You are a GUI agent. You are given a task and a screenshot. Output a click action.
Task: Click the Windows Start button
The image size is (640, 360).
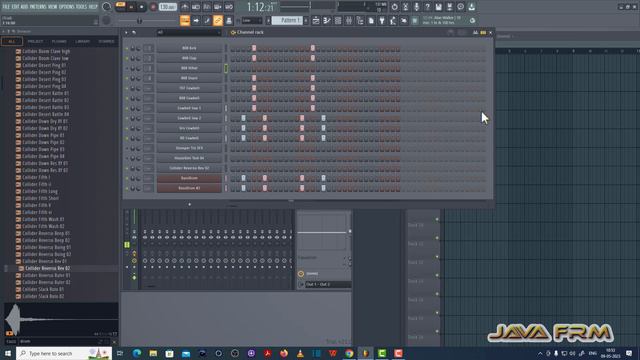[x=8, y=353]
